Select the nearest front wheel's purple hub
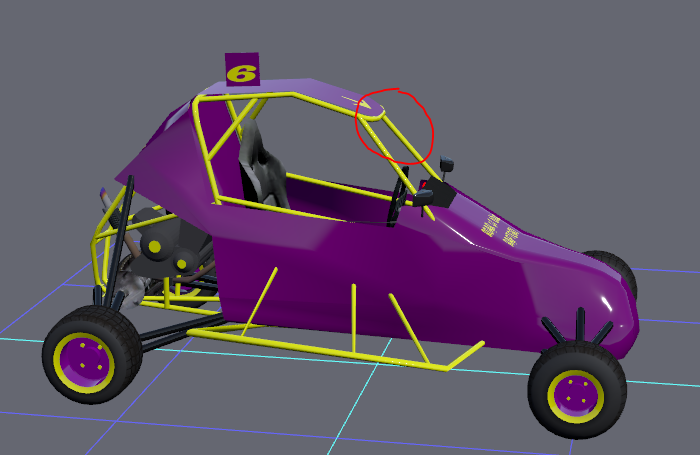The height and width of the screenshot is (455, 700). pyautogui.click(x=575, y=397)
